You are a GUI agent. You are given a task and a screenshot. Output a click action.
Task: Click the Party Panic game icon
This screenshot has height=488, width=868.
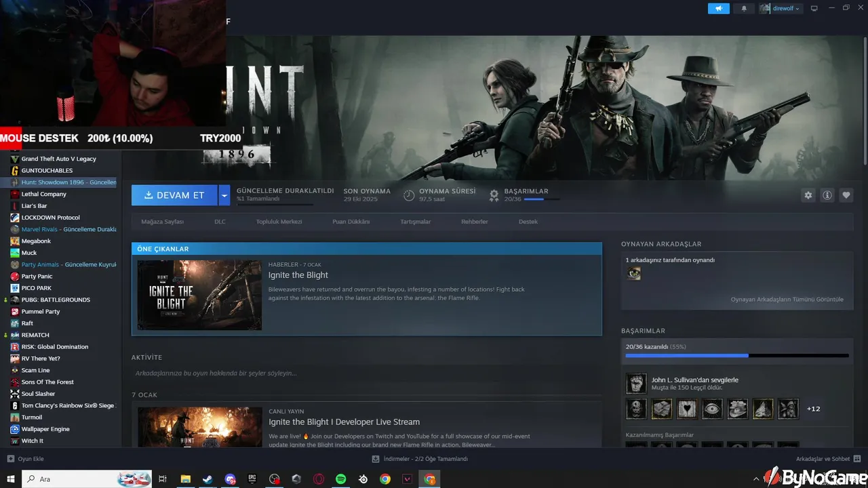(15, 276)
